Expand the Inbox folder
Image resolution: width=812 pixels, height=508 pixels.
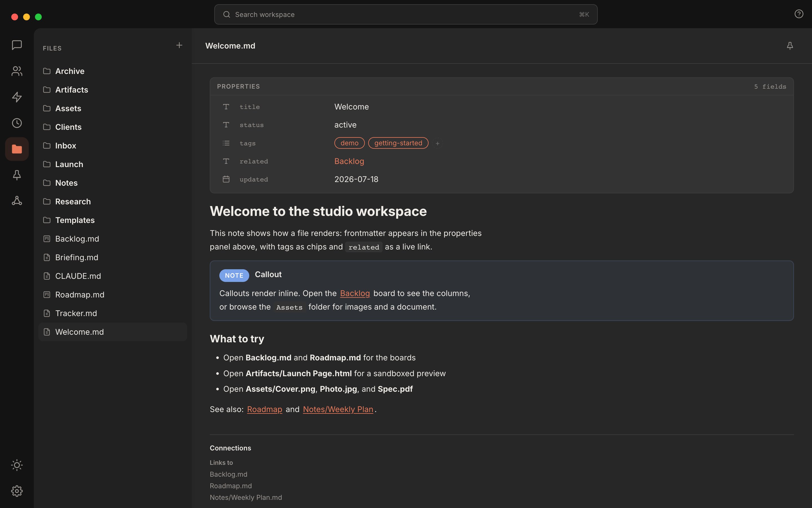click(113, 145)
